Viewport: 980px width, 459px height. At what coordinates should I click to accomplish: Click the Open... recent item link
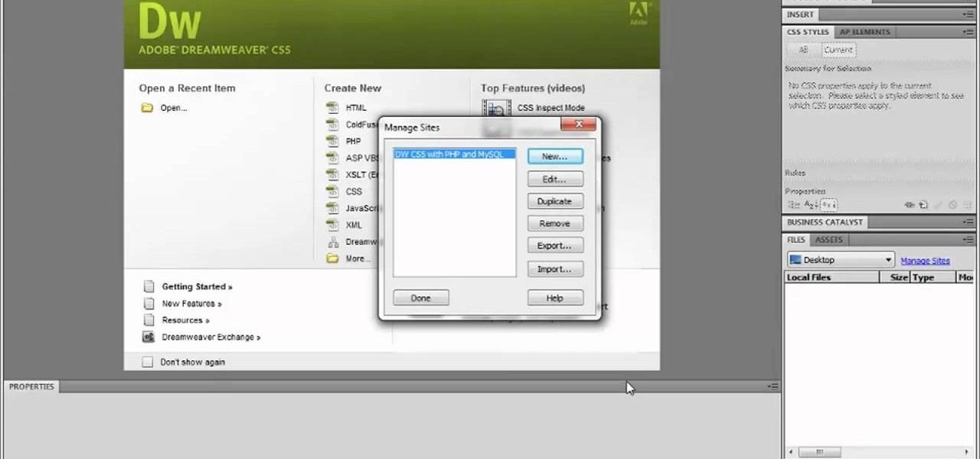[x=174, y=108]
